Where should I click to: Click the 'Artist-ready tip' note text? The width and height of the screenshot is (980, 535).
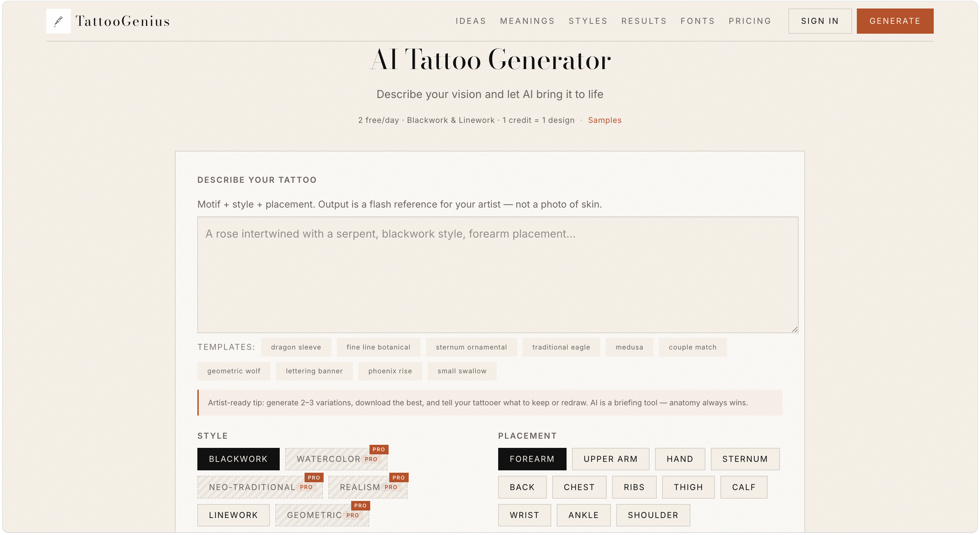point(478,403)
